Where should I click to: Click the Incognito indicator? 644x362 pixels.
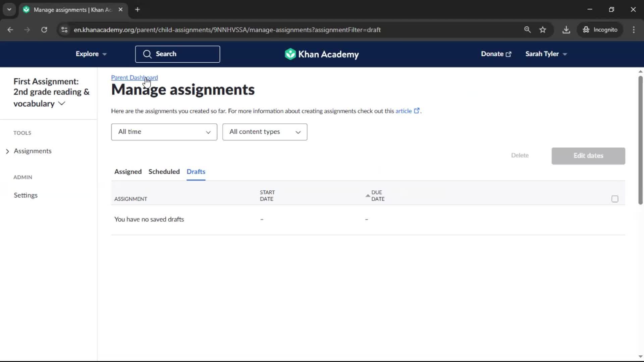[x=600, y=30]
